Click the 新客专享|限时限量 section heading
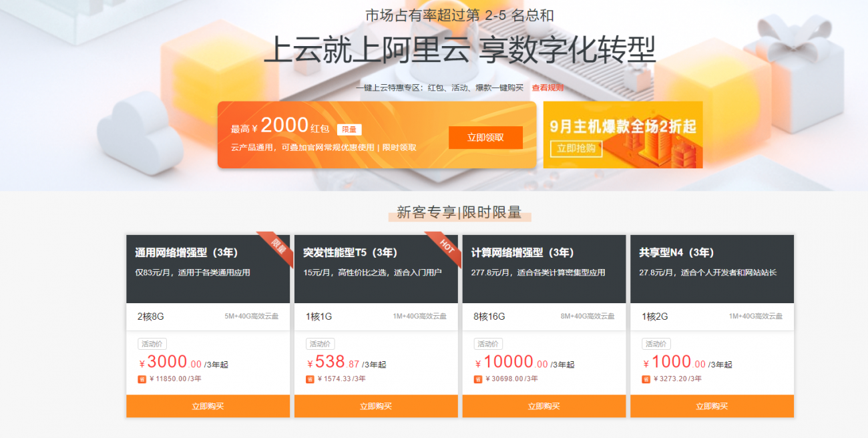The height and width of the screenshot is (438, 868). (x=459, y=212)
